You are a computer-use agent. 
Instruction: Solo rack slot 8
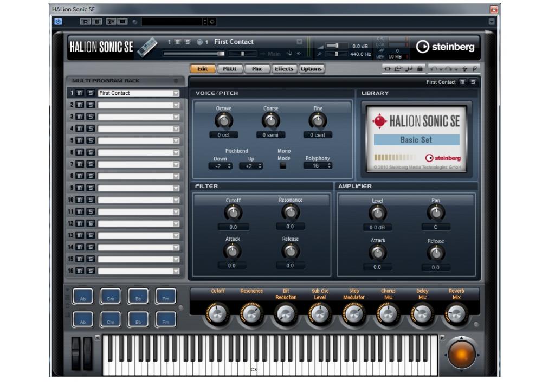(x=91, y=176)
